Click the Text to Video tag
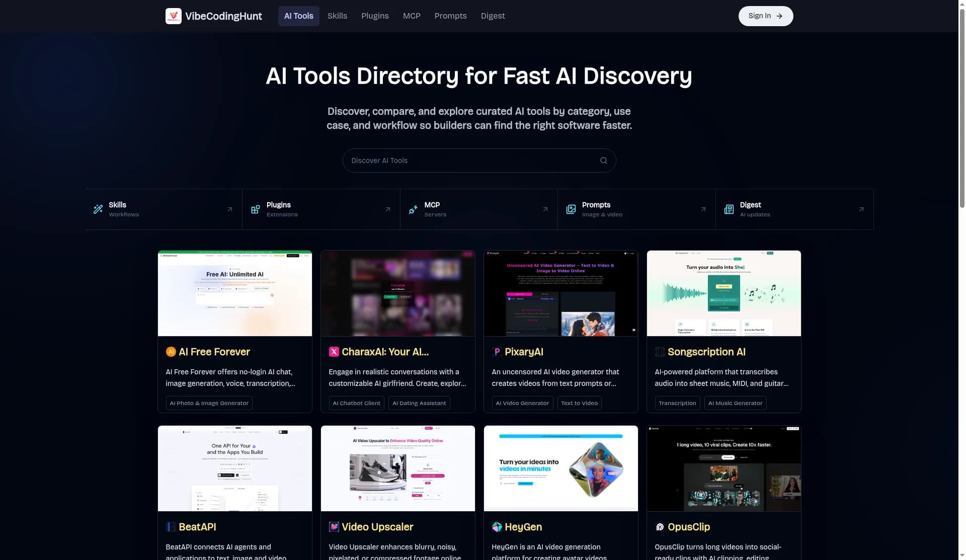 pyautogui.click(x=579, y=403)
